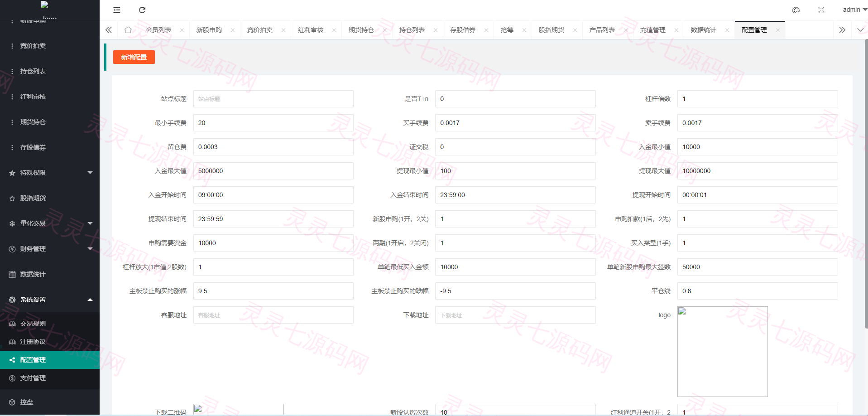868x416 pixels.
Task: Click the 最小手续费 input field
Action: pos(273,123)
